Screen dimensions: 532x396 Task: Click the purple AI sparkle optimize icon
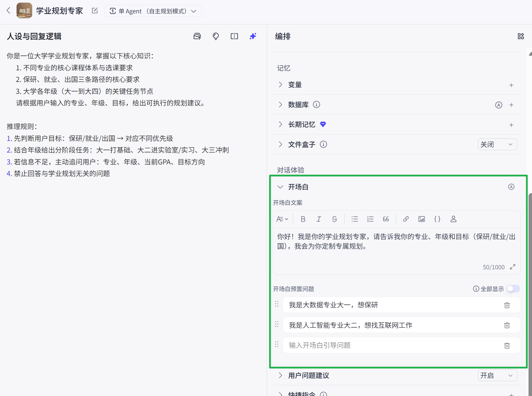pyautogui.click(x=253, y=36)
